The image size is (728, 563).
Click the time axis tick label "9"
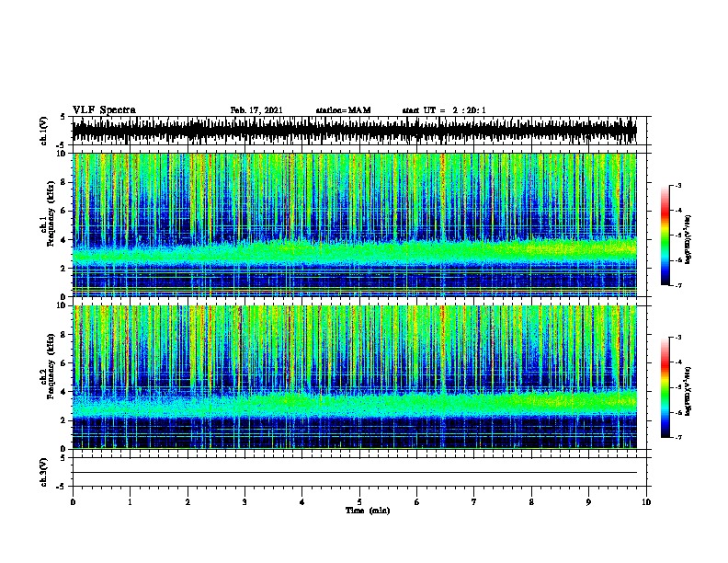[x=588, y=502]
